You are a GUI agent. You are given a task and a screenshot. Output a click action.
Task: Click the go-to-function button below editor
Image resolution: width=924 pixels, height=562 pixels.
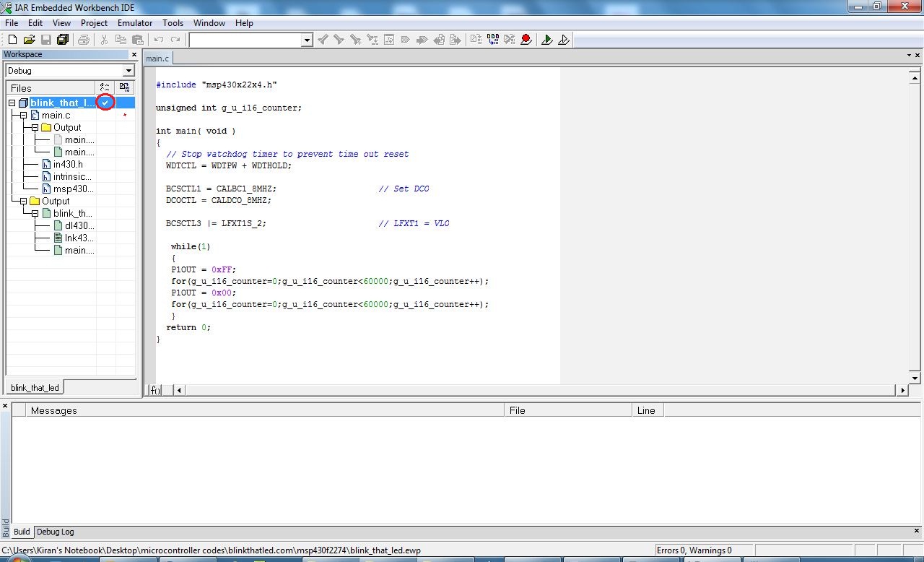point(155,390)
